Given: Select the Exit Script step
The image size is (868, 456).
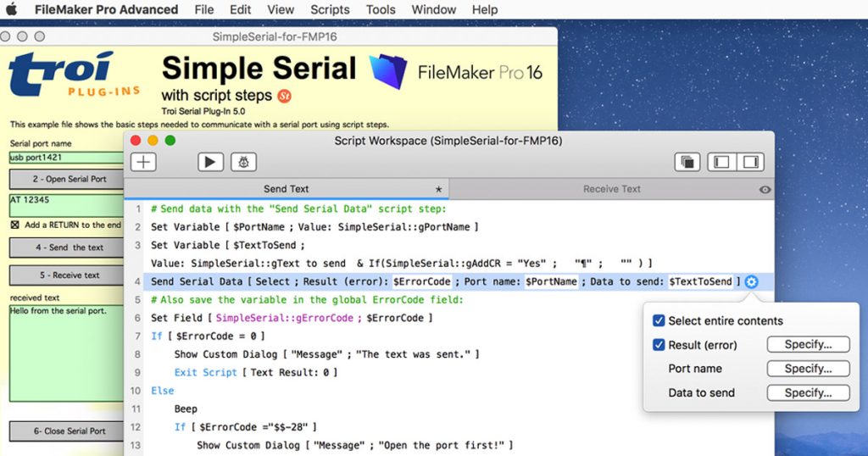Looking at the screenshot, I should click(256, 373).
